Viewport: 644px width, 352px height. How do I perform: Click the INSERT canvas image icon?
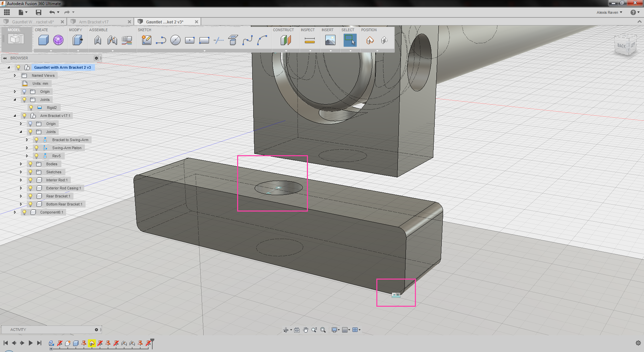(330, 40)
